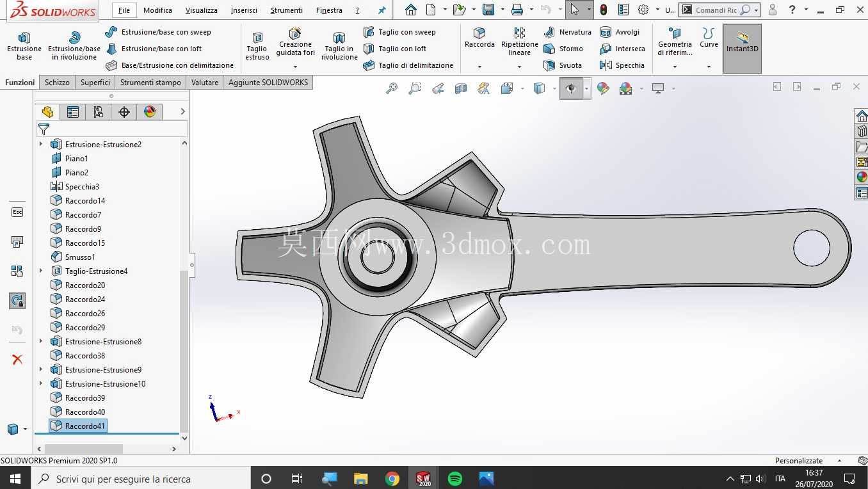Image resolution: width=868 pixels, height=489 pixels.
Task: Open the Curve tool
Action: (x=709, y=38)
